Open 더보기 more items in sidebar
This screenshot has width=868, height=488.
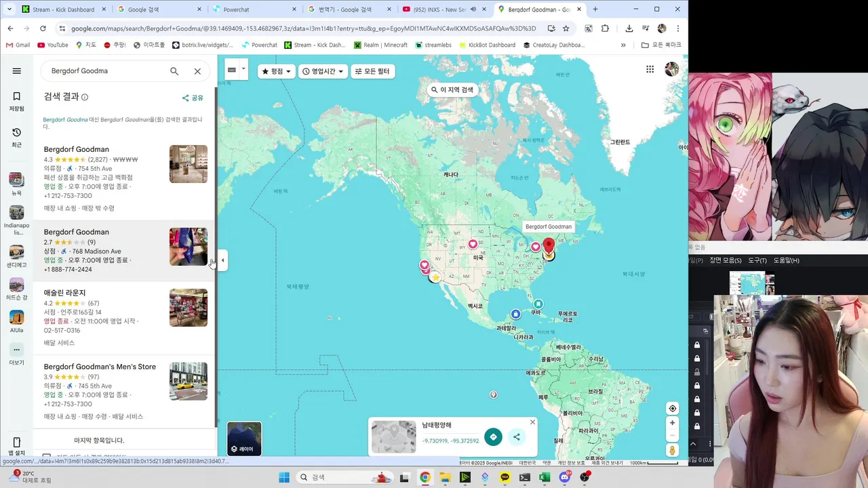(17, 354)
